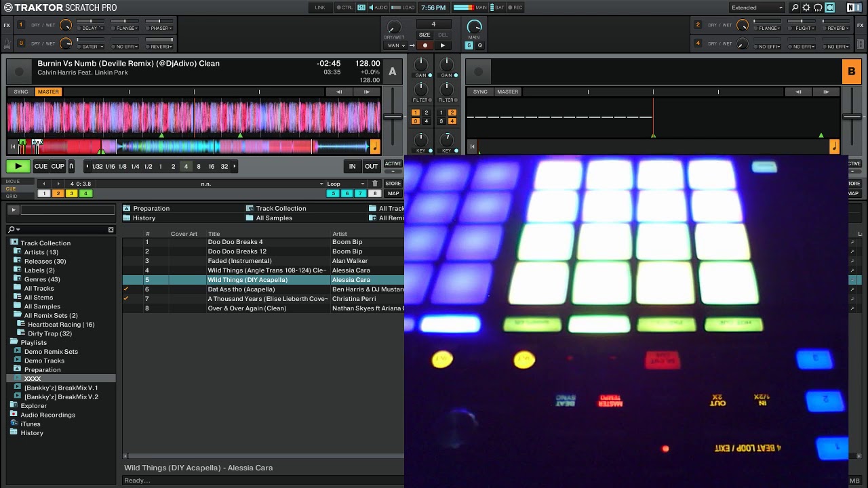This screenshot has height=488, width=868.
Task: Adjust FX unit 1 Dry/Wet knob
Action: click(65, 25)
